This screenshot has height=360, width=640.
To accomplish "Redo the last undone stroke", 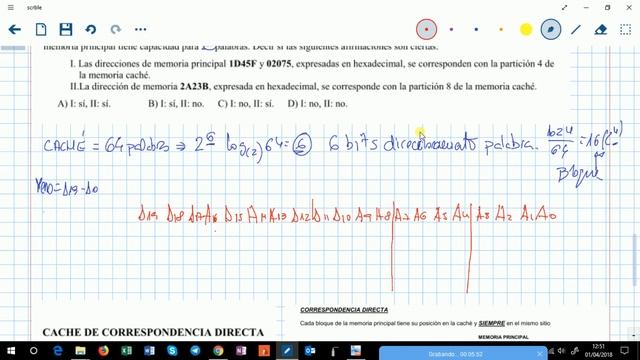I will click(x=116, y=29).
